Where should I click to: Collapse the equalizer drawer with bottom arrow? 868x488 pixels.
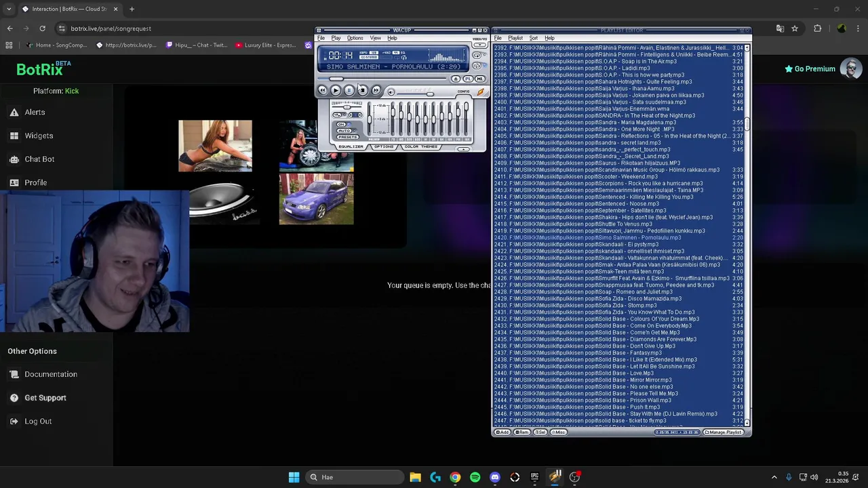click(x=463, y=149)
